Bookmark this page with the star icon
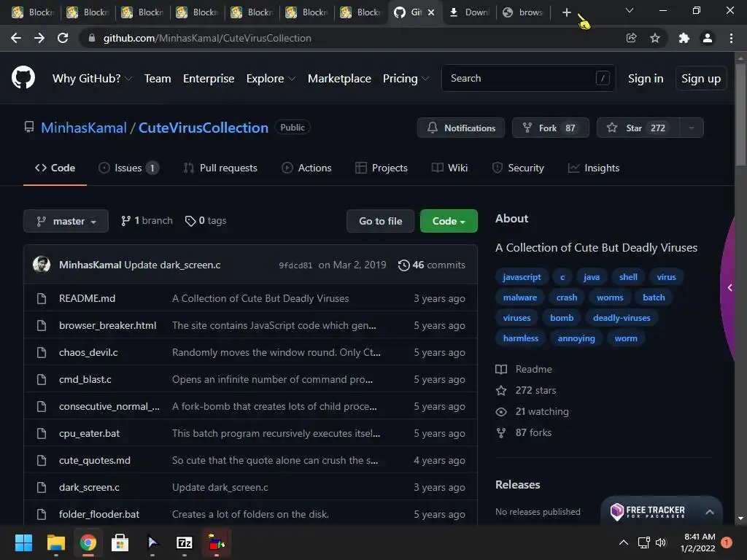Image resolution: width=747 pixels, height=560 pixels. pyautogui.click(x=655, y=38)
